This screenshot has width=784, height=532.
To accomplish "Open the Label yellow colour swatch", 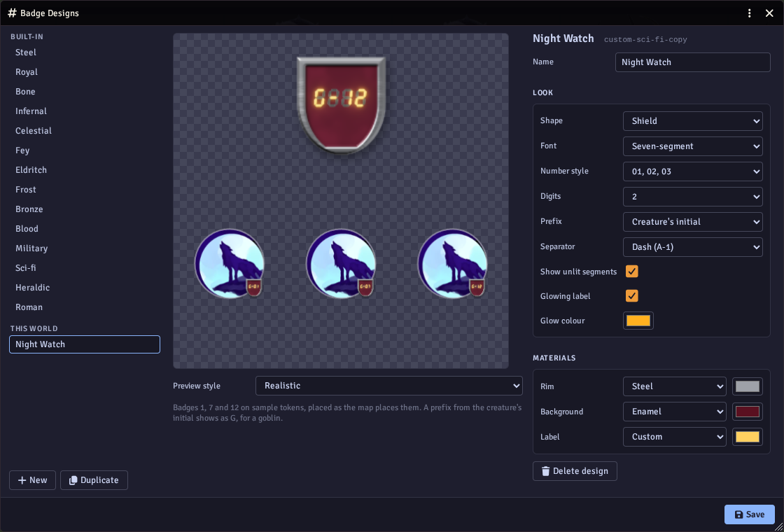I will (x=748, y=437).
